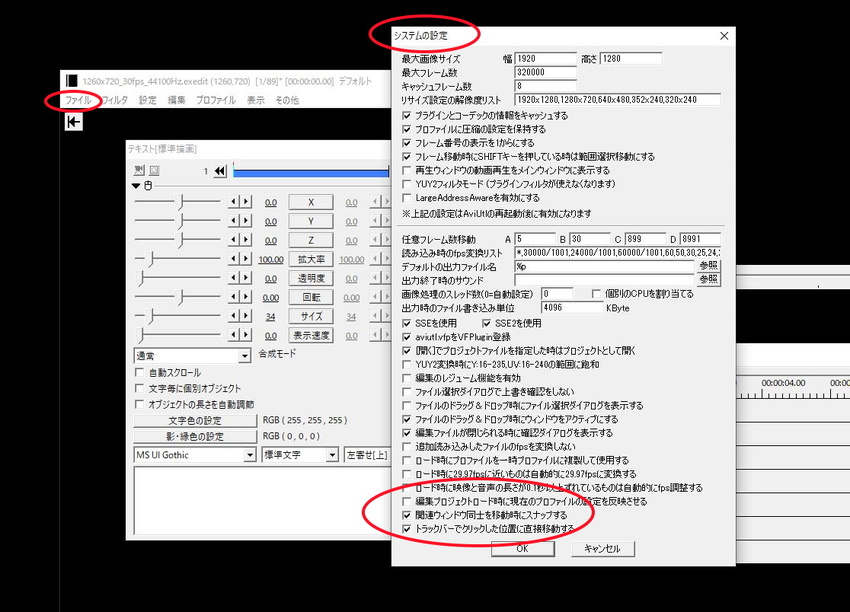This screenshot has width=850, height=612.
Task: Click the right arrow stepper on the サイズ row
Action: click(x=246, y=315)
